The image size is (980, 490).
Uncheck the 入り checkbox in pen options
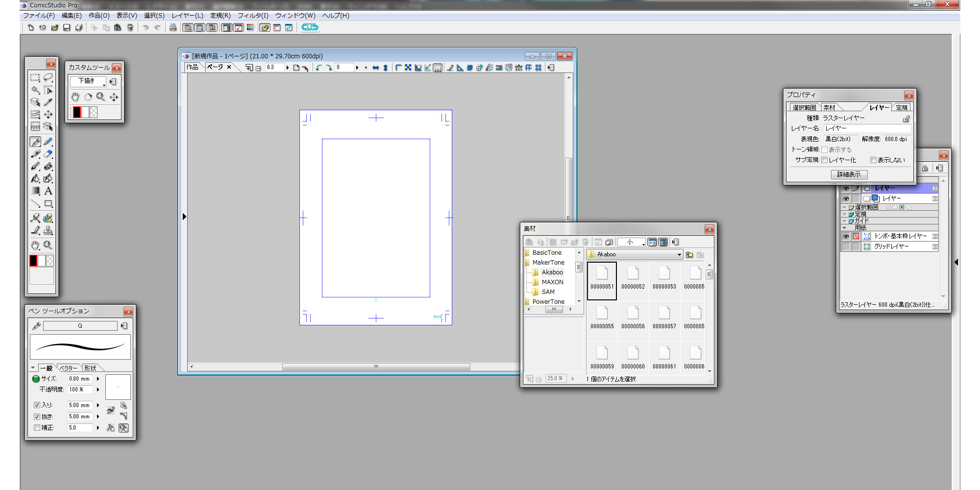click(x=37, y=405)
